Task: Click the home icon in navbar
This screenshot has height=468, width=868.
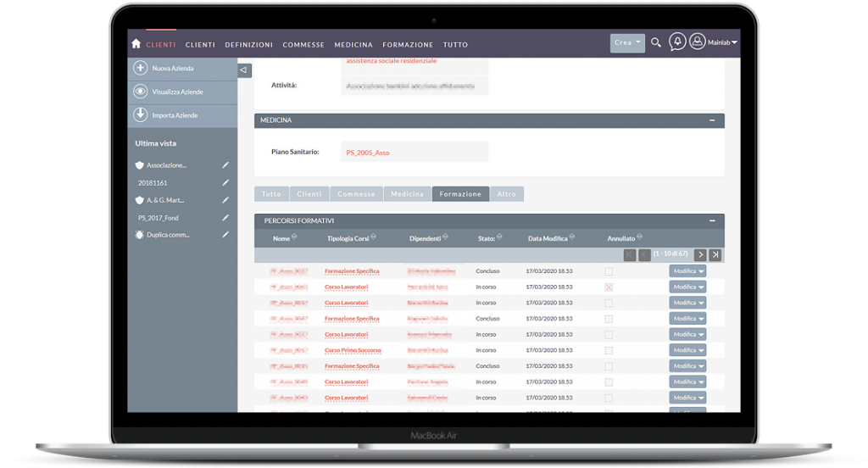Action: click(136, 44)
